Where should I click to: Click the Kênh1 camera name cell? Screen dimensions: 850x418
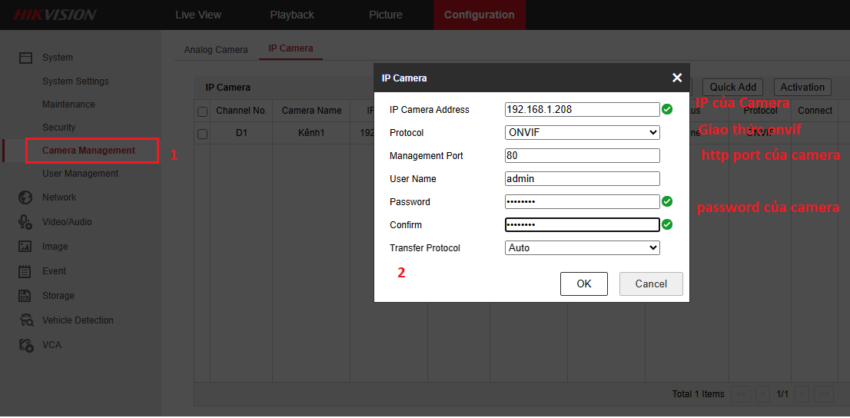[x=311, y=133]
